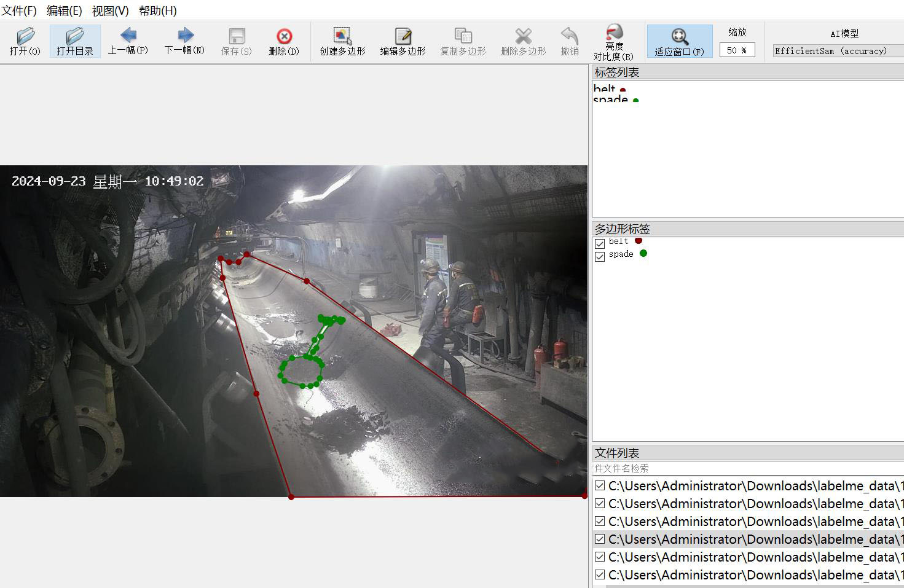Click the Delete (删除) red X icon

click(283, 36)
